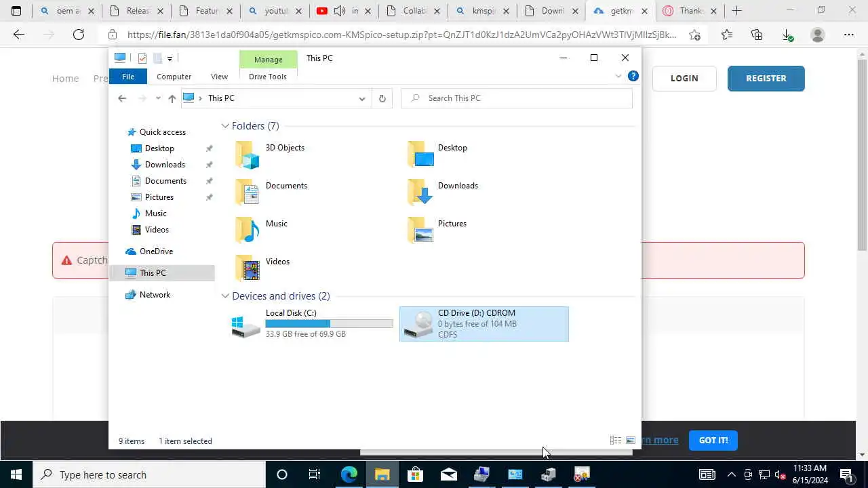Go up one folder level

coord(172,98)
